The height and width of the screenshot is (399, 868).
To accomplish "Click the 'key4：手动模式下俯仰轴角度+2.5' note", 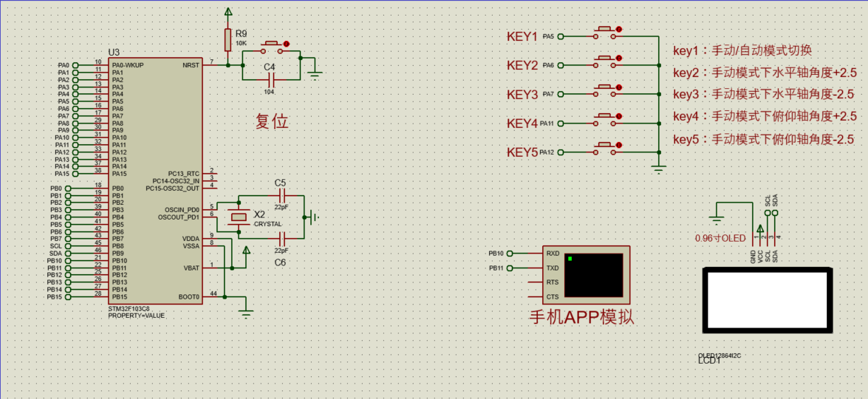I will point(764,117).
